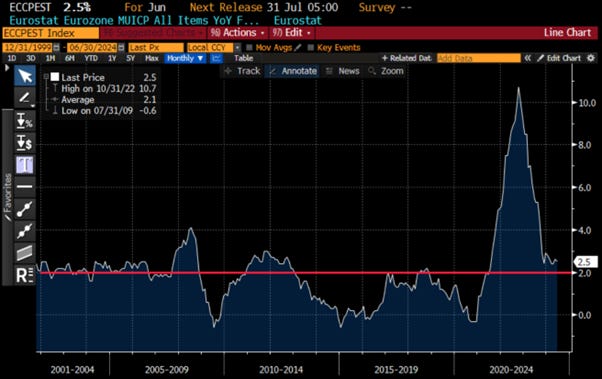The height and width of the screenshot is (379, 602).
Task: Select the 1D range
Action: click(x=12, y=58)
